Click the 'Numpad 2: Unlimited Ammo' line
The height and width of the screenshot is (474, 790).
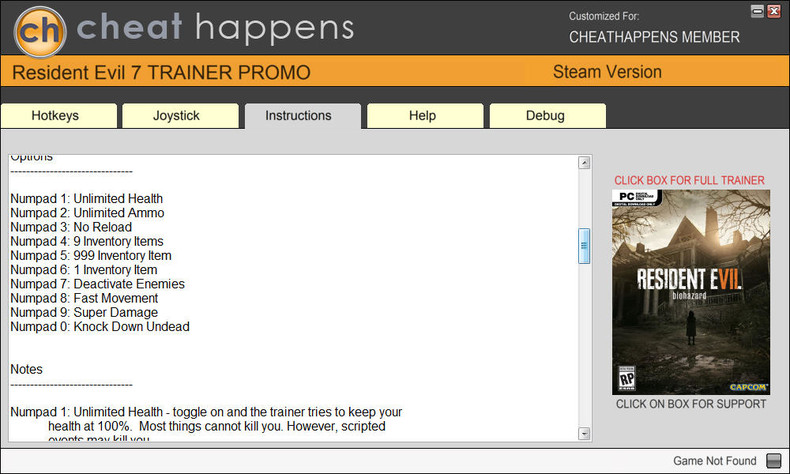coord(87,213)
